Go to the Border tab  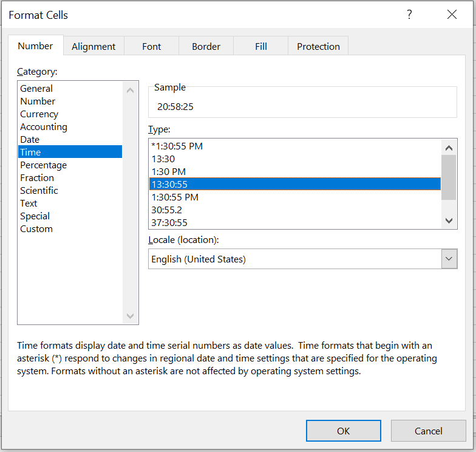click(x=206, y=46)
